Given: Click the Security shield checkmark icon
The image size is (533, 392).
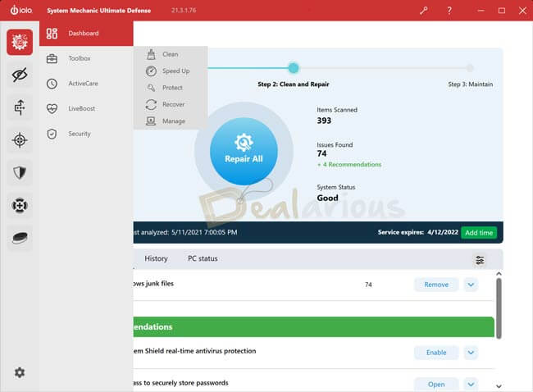Looking at the screenshot, I should (52, 134).
